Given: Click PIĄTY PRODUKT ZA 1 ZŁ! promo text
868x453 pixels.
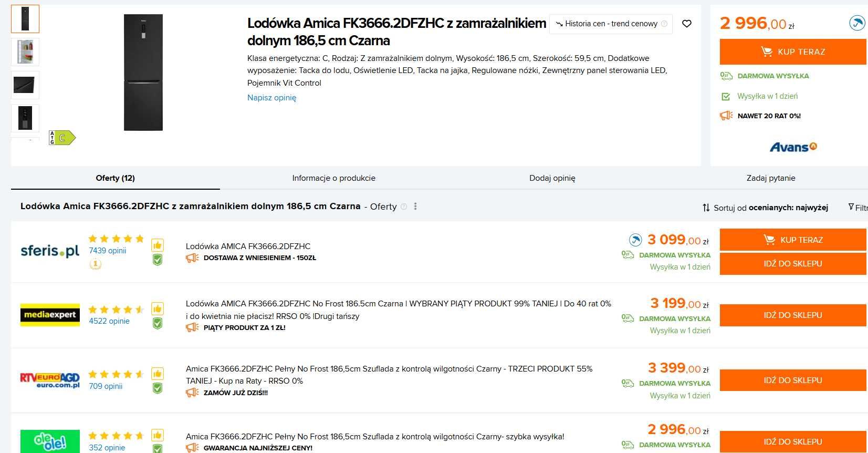Looking at the screenshot, I should click(x=245, y=328).
